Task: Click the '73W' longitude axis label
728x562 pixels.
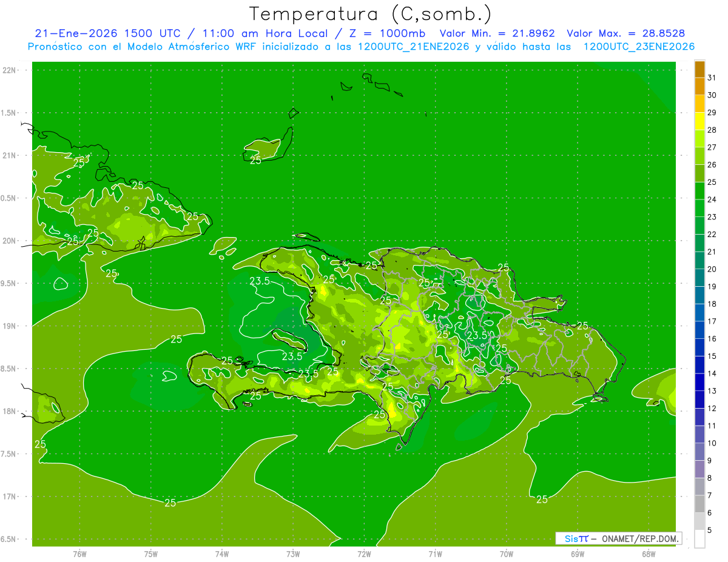Action: pyautogui.click(x=293, y=554)
